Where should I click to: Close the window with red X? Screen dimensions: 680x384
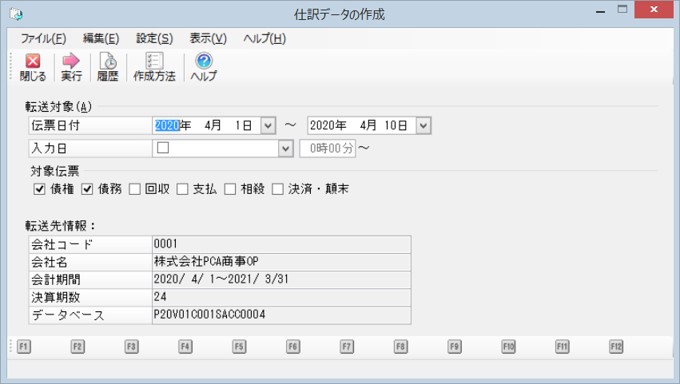654,10
